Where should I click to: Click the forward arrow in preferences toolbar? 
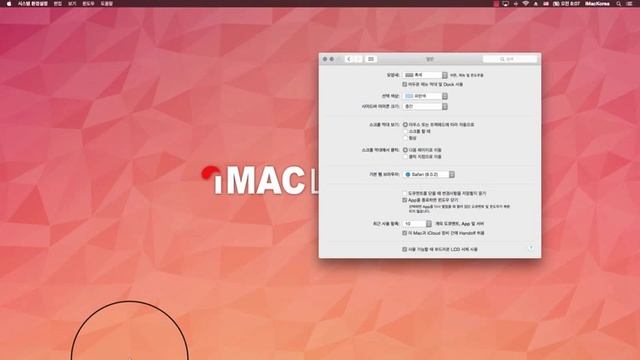tap(358, 59)
